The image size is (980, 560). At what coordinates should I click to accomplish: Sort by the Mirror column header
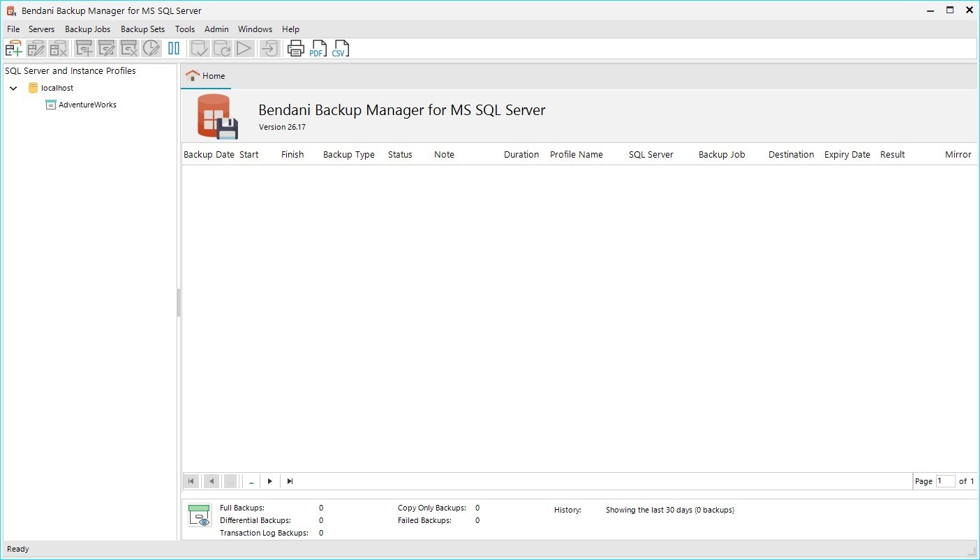click(x=958, y=155)
